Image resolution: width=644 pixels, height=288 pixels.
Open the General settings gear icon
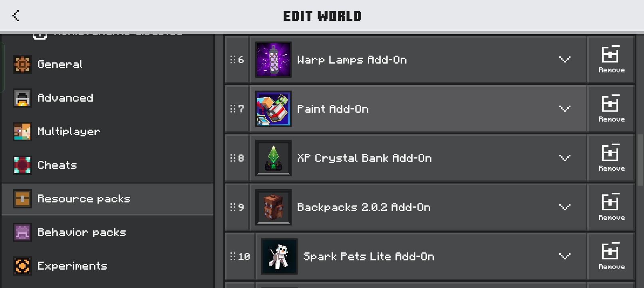pos(22,64)
